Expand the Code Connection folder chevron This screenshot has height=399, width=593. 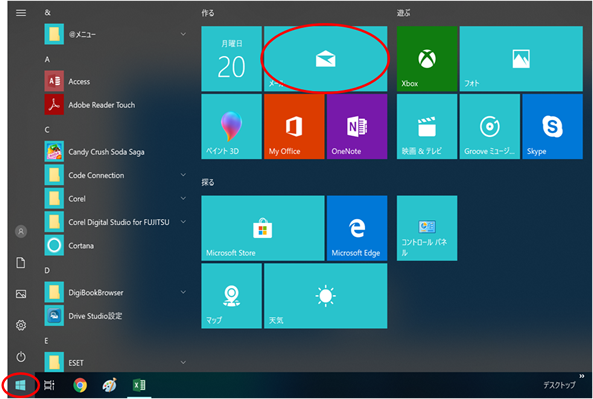pos(183,175)
